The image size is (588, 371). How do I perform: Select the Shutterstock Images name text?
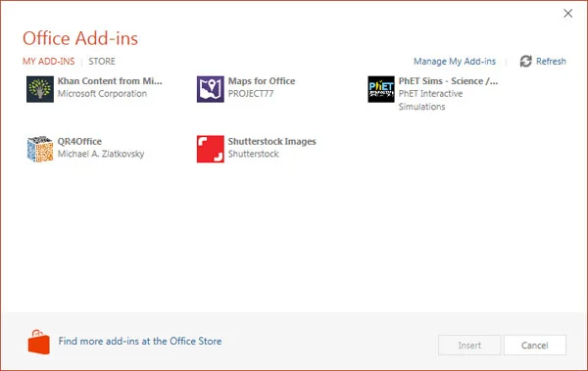coord(271,141)
